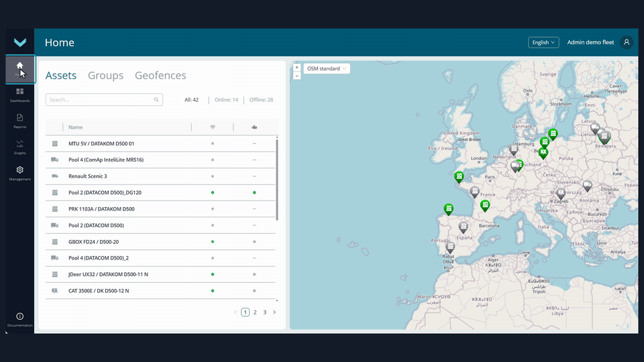Open the user profile avatar icon

[627, 42]
